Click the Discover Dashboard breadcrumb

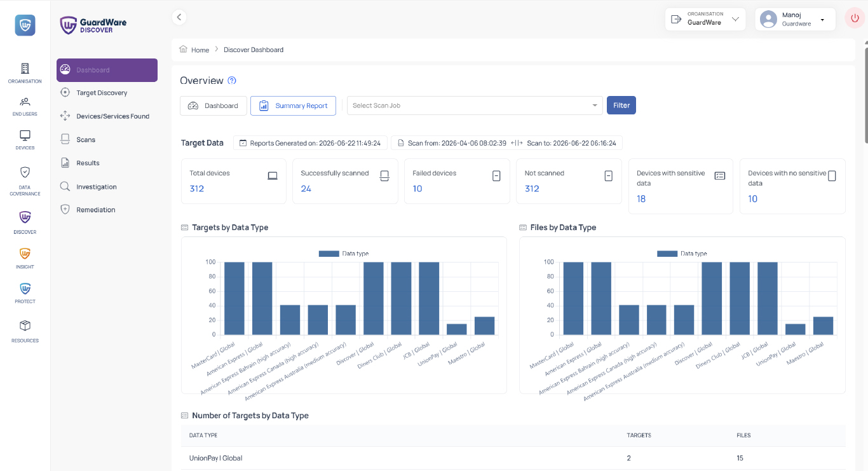click(x=254, y=50)
